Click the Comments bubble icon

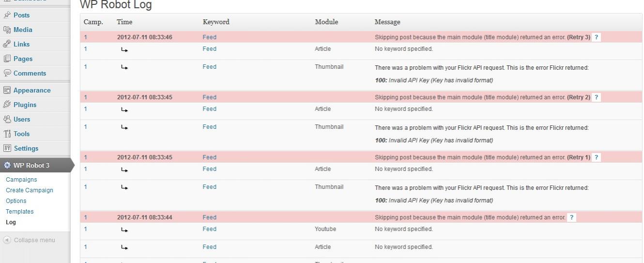point(7,73)
